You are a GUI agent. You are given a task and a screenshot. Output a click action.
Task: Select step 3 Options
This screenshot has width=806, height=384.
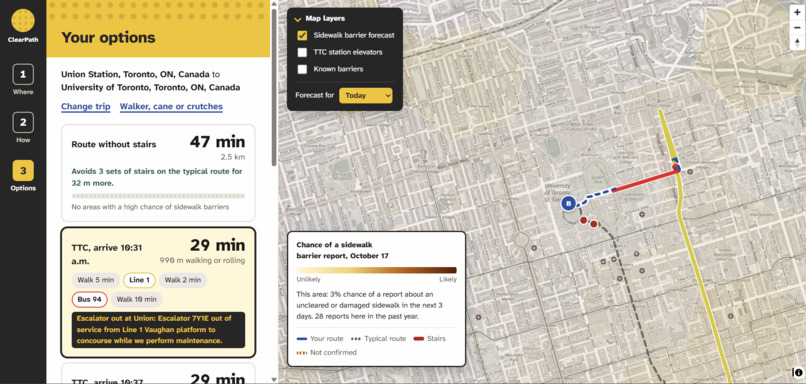(x=23, y=176)
